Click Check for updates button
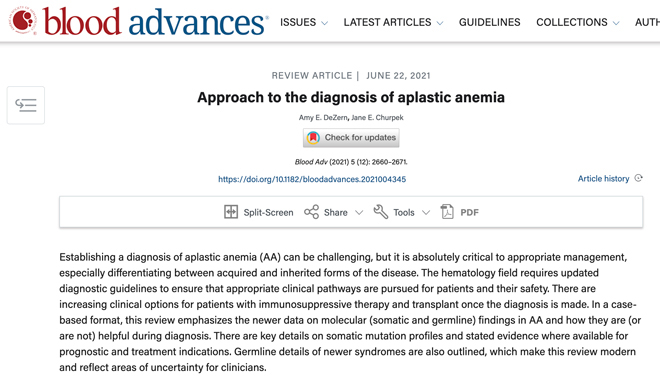This screenshot has width=660, height=379. [x=351, y=138]
